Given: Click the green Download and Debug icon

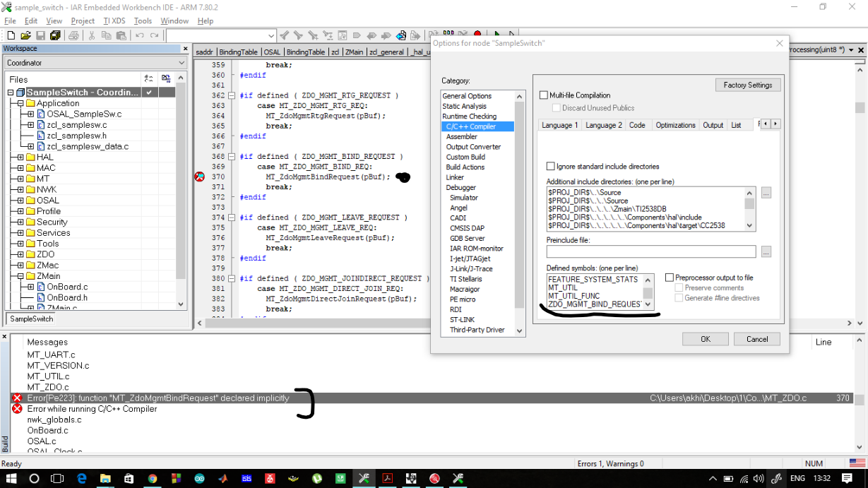Looking at the screenshot, I should tap(497, 33).
